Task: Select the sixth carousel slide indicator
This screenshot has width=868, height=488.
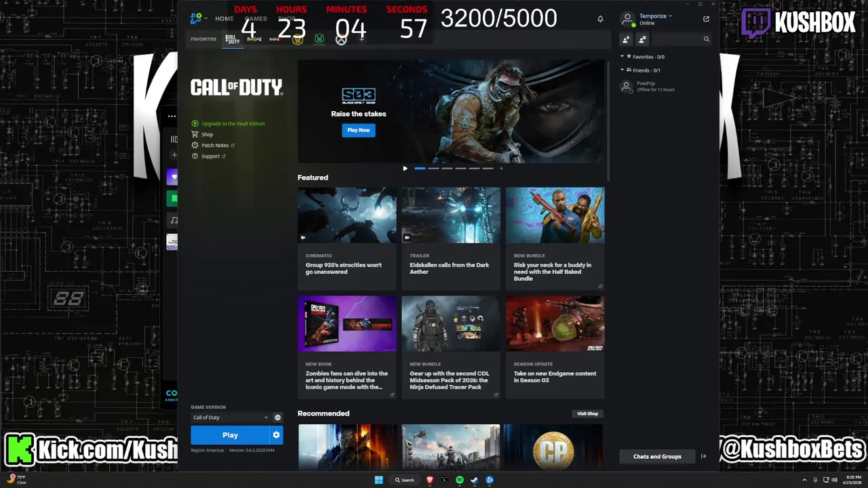Action: 488,168
